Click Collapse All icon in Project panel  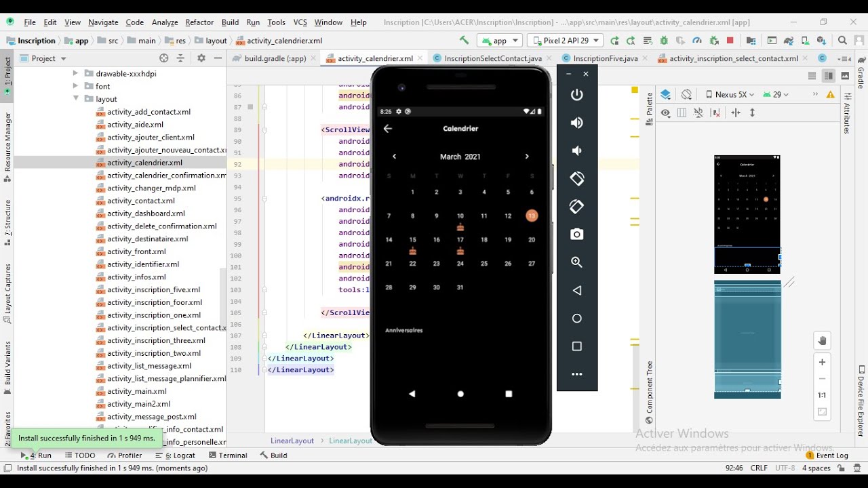pos(180,58)
